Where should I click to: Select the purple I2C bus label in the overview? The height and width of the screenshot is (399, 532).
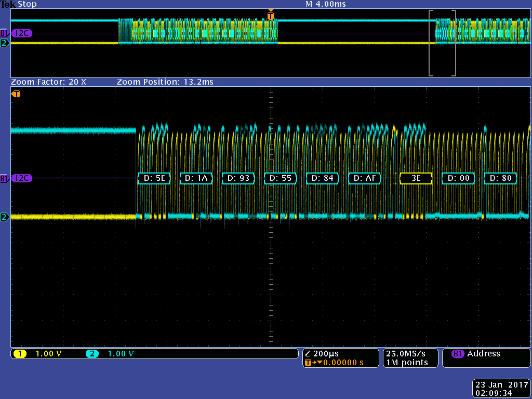click(x=22, y=33)
